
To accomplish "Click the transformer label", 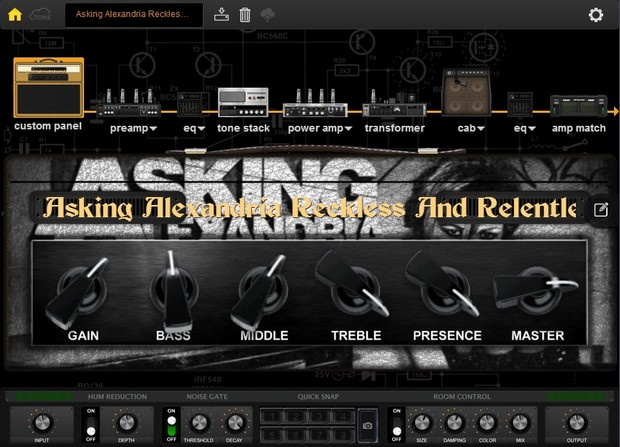I will pyautogui.click(x=394, y=128).
